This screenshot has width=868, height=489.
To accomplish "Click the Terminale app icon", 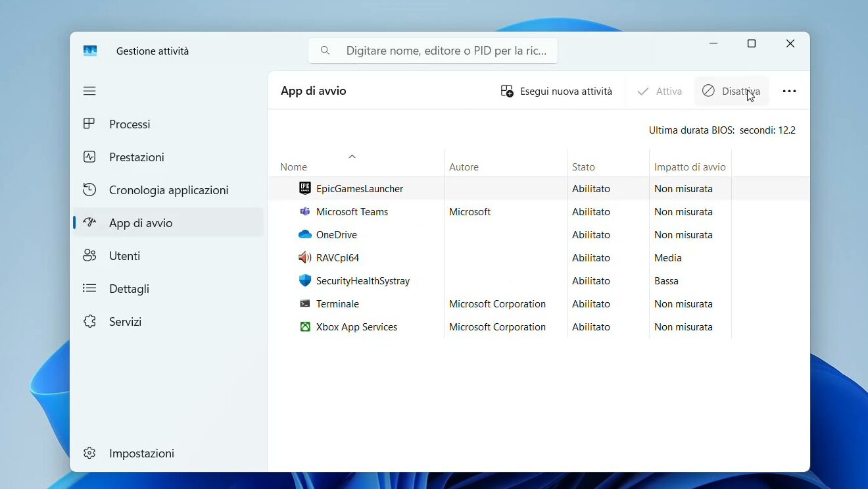I will tap(304, 303).
